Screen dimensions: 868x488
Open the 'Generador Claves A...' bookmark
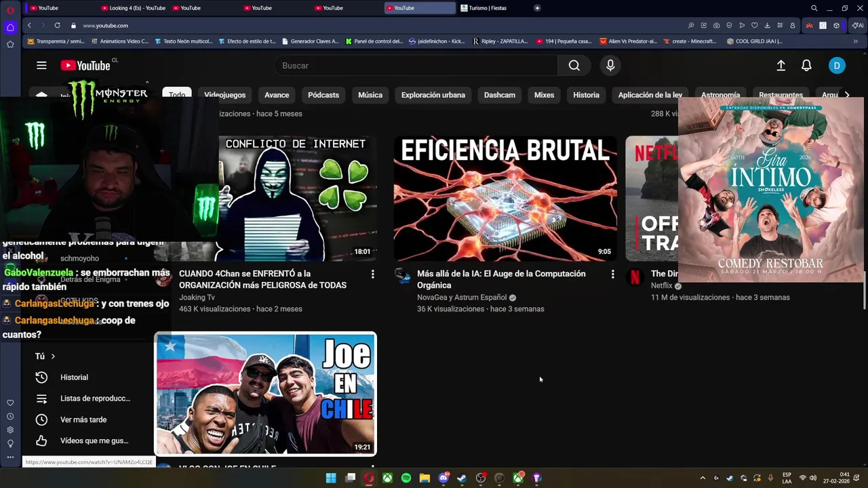[309, 41]
